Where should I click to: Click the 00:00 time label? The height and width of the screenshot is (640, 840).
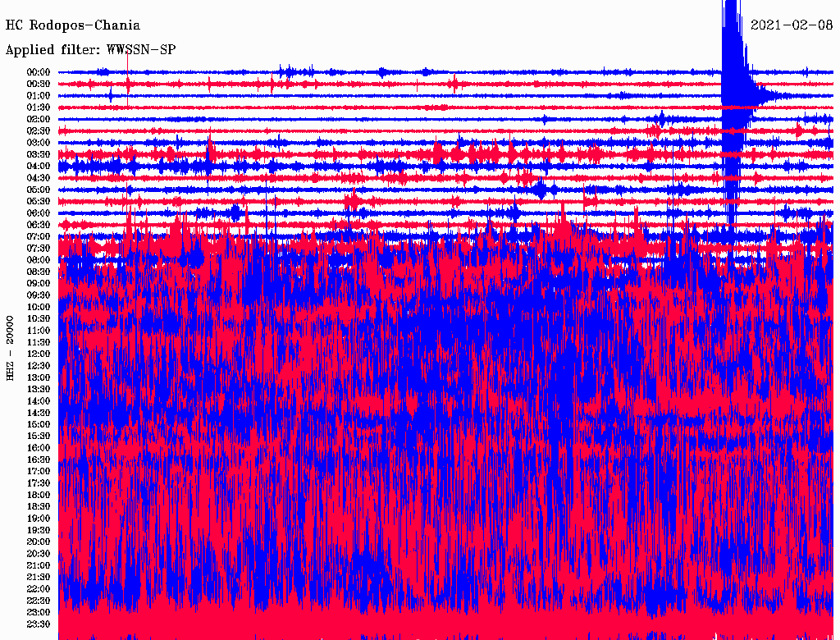[39, 72]
